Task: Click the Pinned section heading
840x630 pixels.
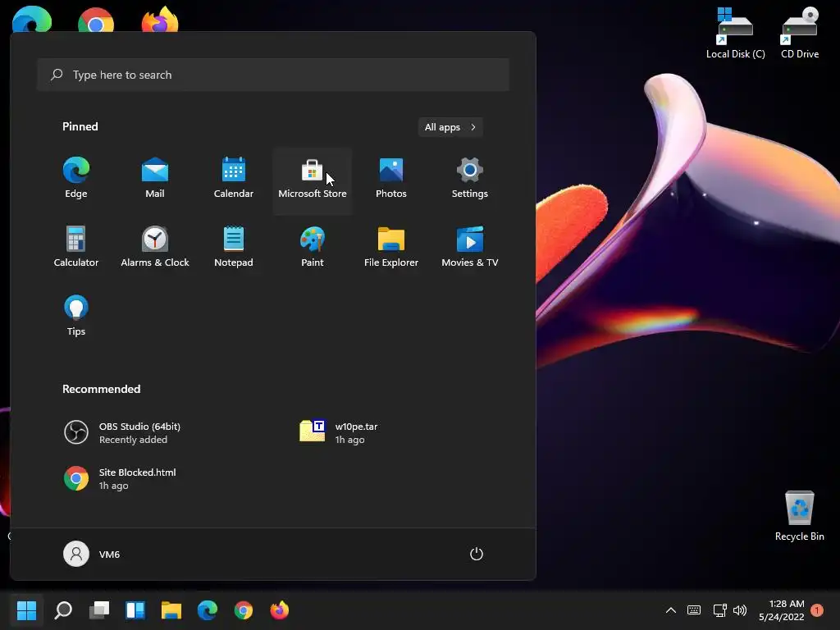Action: pos(80,126)
